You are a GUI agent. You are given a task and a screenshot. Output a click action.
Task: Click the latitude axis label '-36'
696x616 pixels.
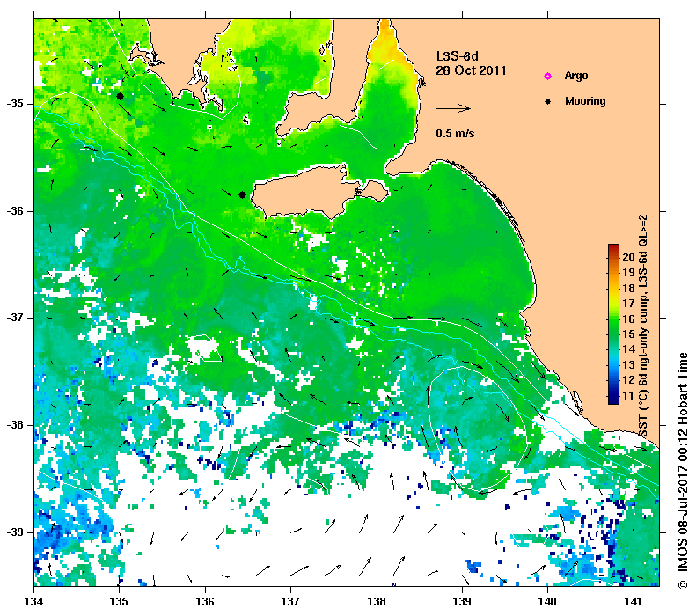[15, 211]
